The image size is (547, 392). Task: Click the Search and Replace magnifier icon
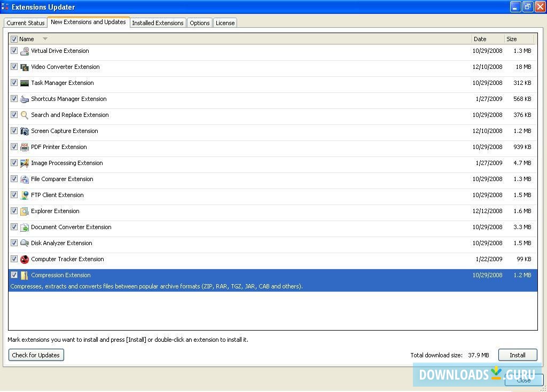[x=25, y=115]
